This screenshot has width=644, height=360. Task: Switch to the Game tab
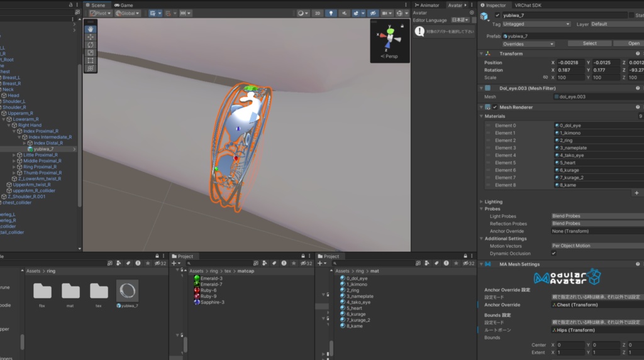point(124,5)
